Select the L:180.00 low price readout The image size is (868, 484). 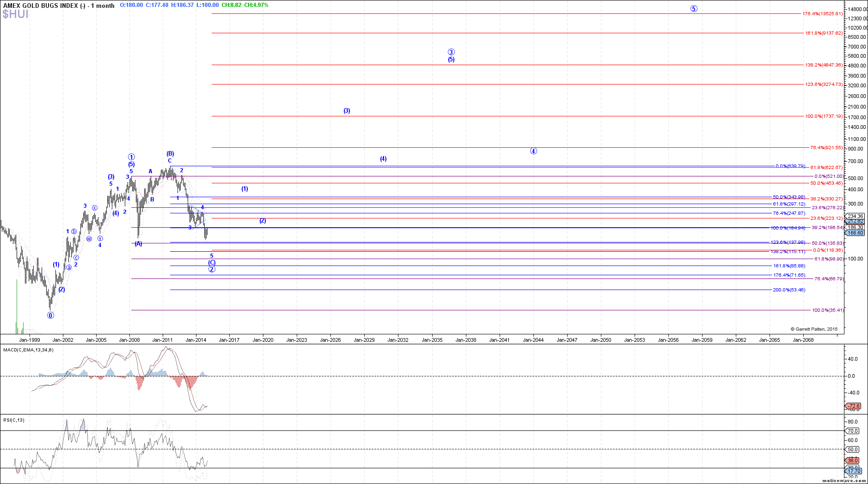coord(208,5)
